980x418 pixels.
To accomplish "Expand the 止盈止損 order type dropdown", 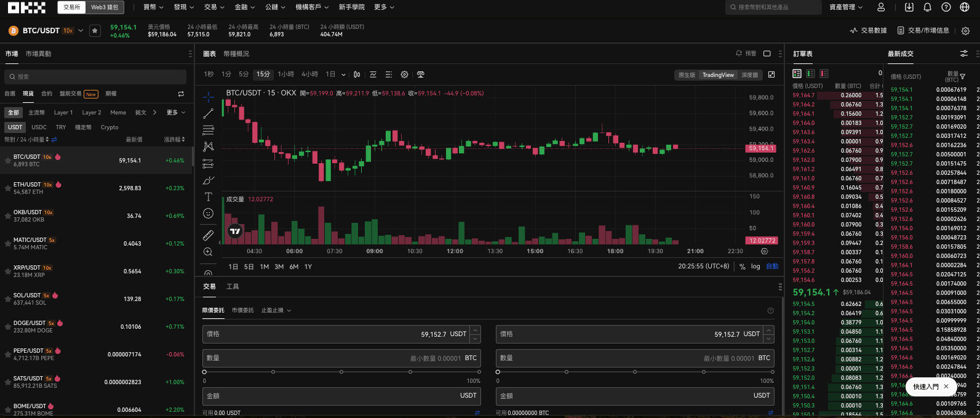I will click(276, 310).
